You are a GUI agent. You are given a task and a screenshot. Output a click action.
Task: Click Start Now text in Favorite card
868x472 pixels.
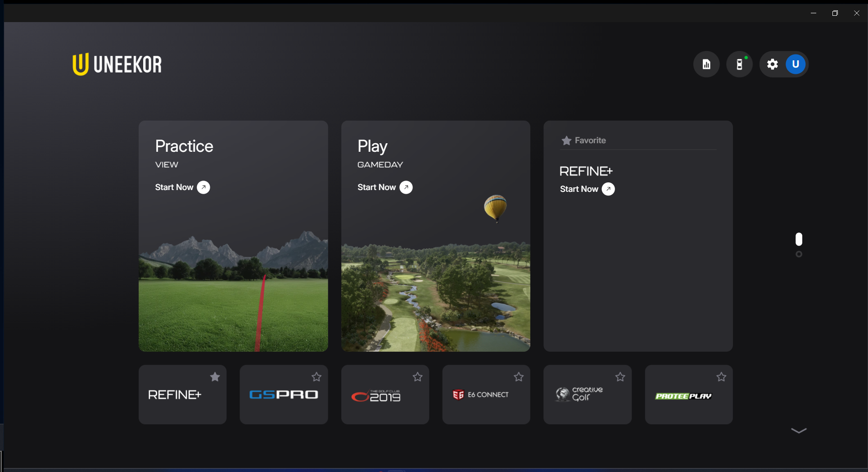579,189
